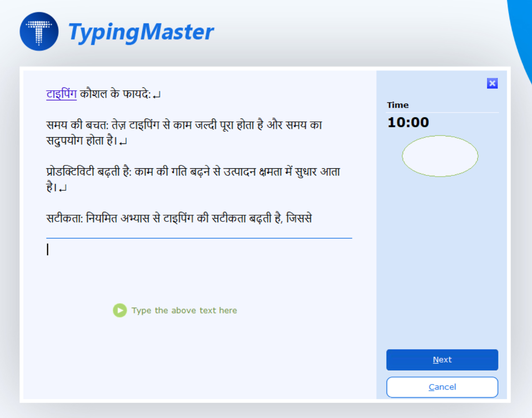This screenshot has width=532, height=418.
Task: Click the line starting with सटीकता: नियमित अभ्यास
Action: tap(179, 218)
